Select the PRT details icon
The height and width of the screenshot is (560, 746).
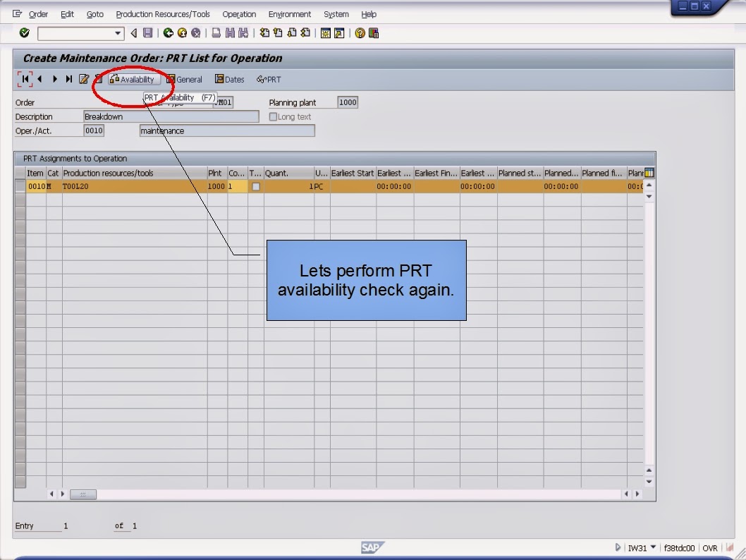(x=269, y=79)
